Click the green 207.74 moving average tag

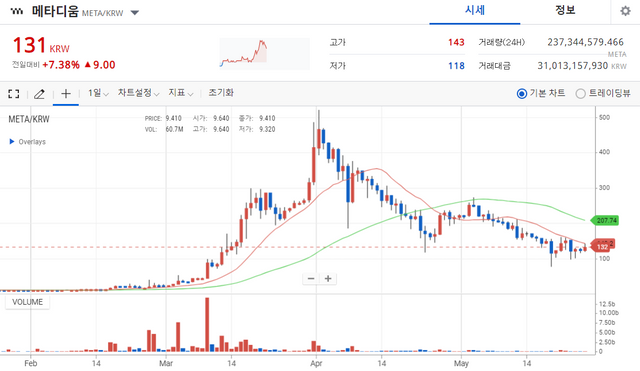(606, 220)
